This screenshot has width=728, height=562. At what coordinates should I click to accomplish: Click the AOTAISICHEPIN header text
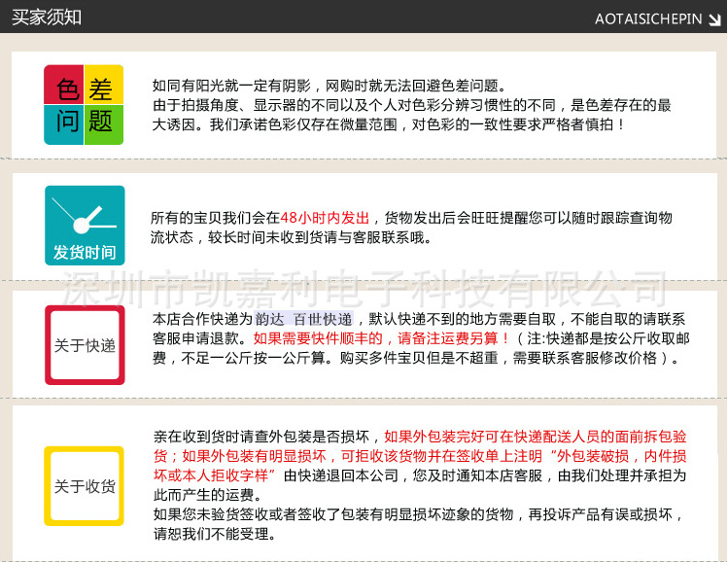click(648, 19)
